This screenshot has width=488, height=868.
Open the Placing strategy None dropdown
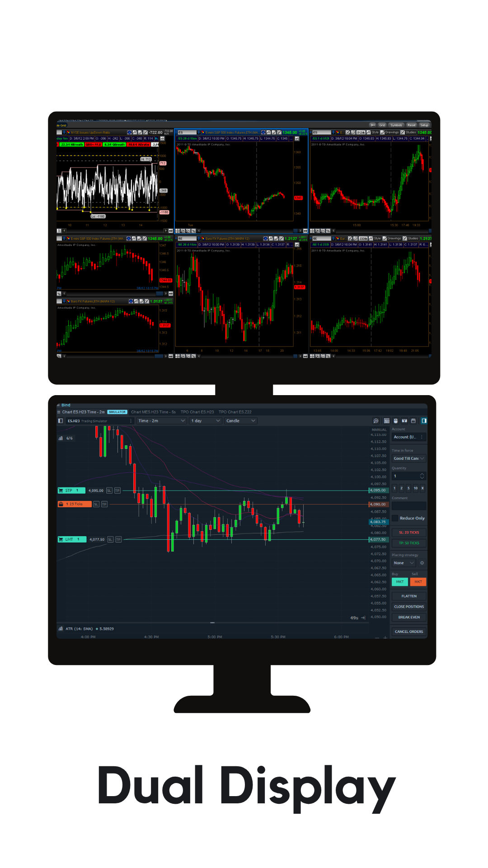404,563
